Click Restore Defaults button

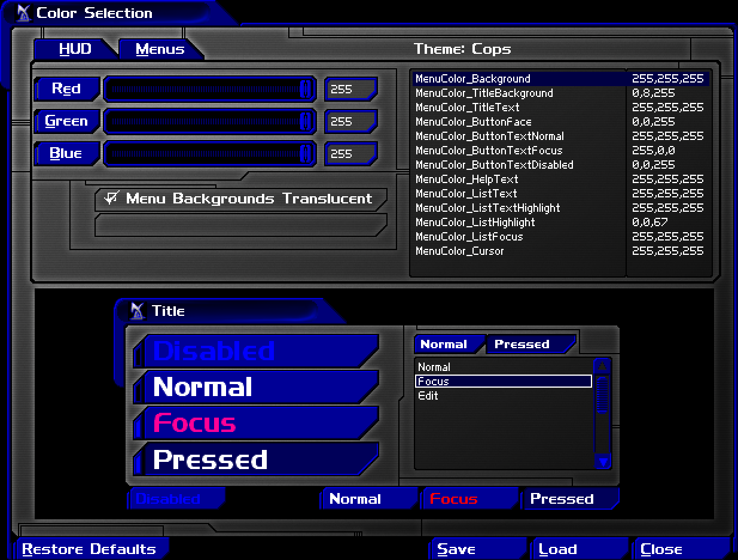point(92,549)
